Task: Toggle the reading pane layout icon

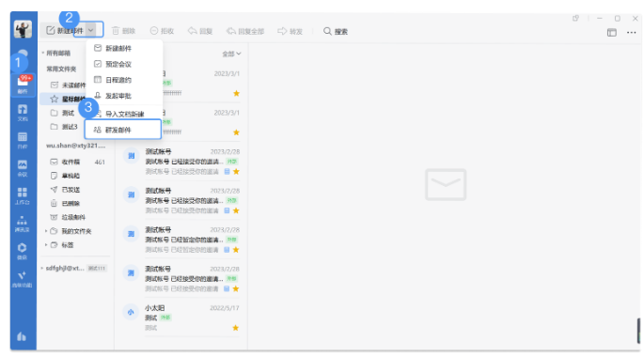Action: click(x=611, y=33)
